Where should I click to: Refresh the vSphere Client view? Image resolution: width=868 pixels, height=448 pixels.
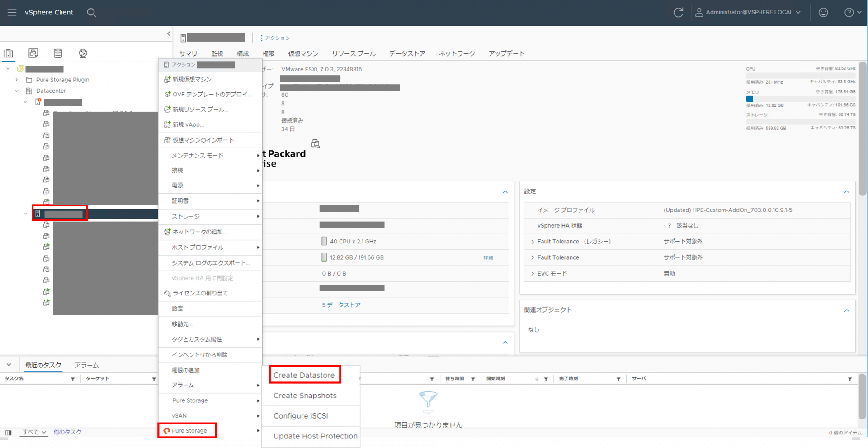[678, 13]
